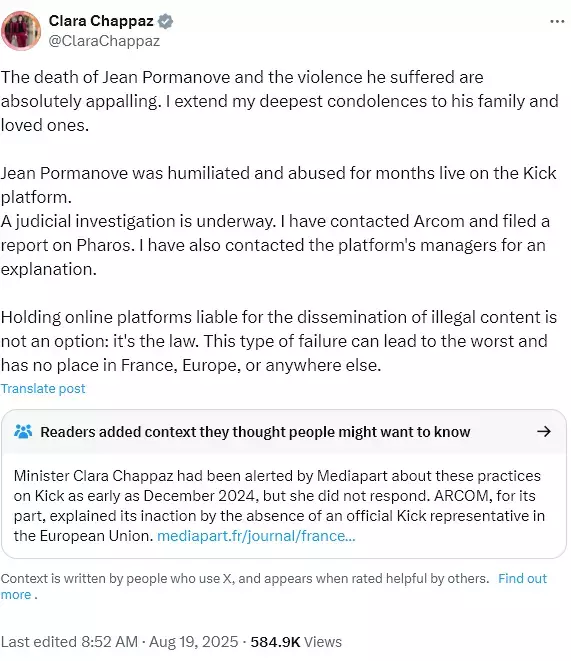Click the arrow to open reader context
This screenshot has width=571, height=661.
coord(544,431)
